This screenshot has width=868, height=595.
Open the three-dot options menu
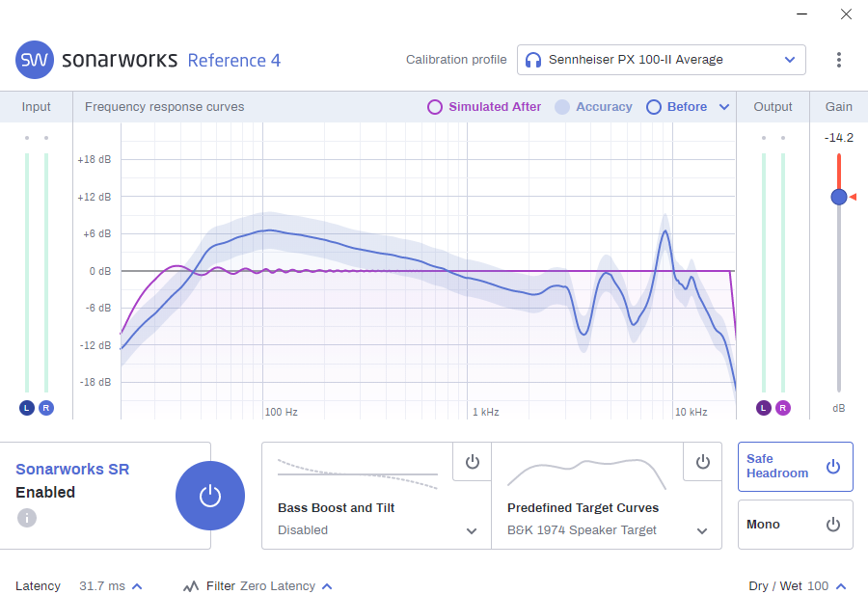click(839, 60)
